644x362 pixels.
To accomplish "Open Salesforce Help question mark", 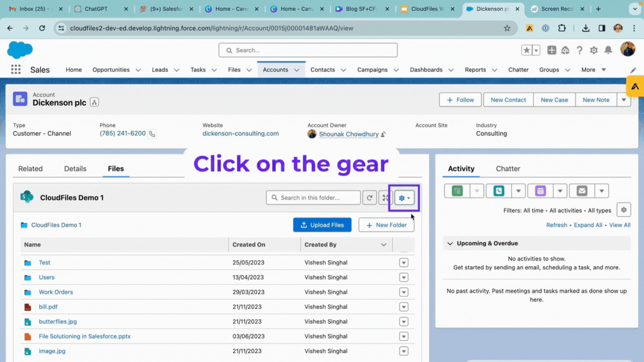I will pos(579,50).
